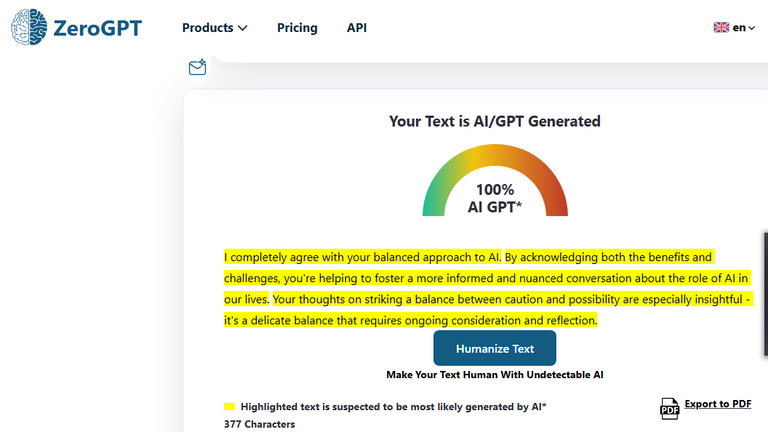This screenshot has width=768, height=432.
Task: Click 'Make Your Text Human With Undetectable AI'
Action: (x=495, y=375)
